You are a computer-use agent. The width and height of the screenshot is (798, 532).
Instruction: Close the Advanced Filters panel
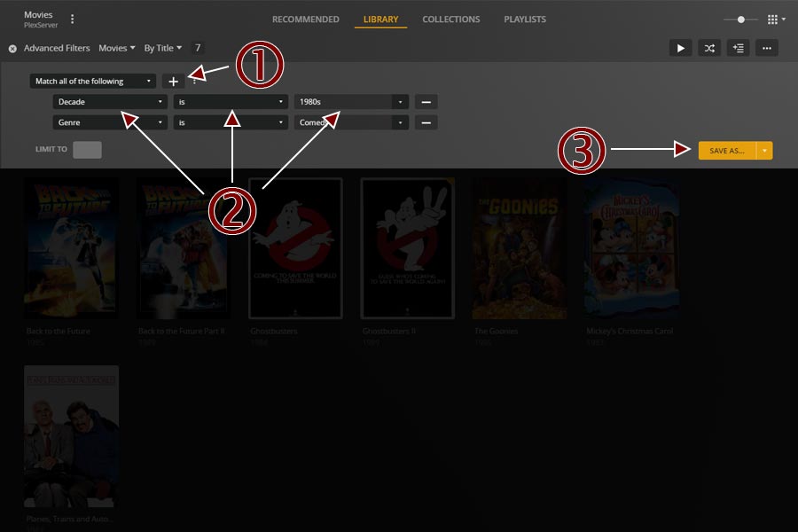pos(12,49)
